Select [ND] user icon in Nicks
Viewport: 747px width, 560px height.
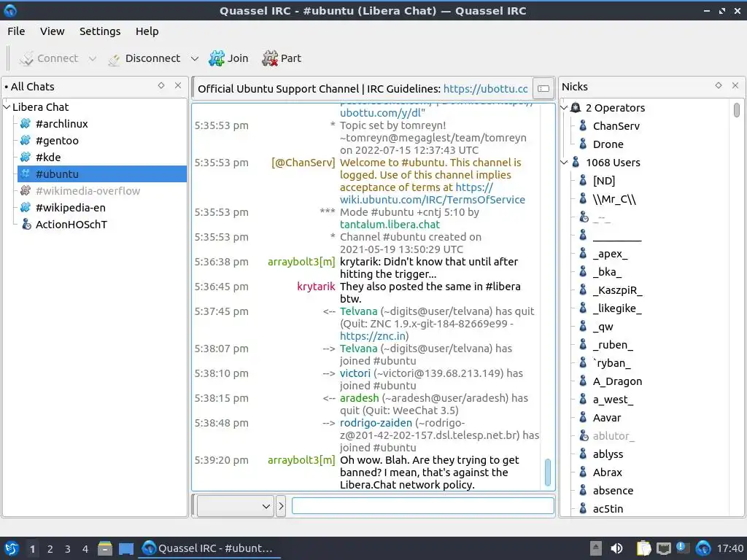coord(583,181)
